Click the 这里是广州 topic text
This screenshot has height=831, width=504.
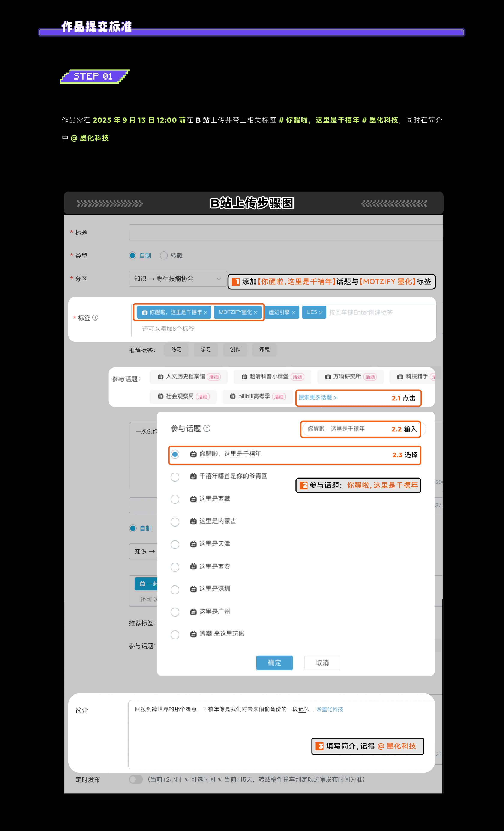(215, 611)
